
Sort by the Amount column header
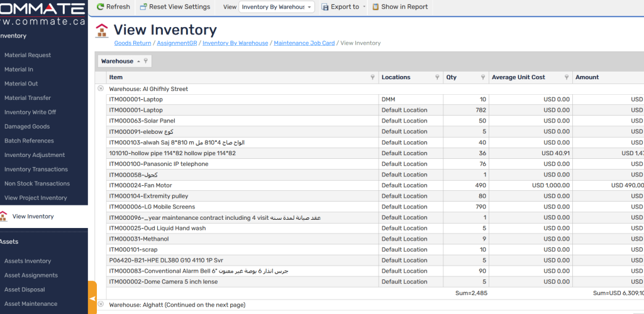[587, 77]
